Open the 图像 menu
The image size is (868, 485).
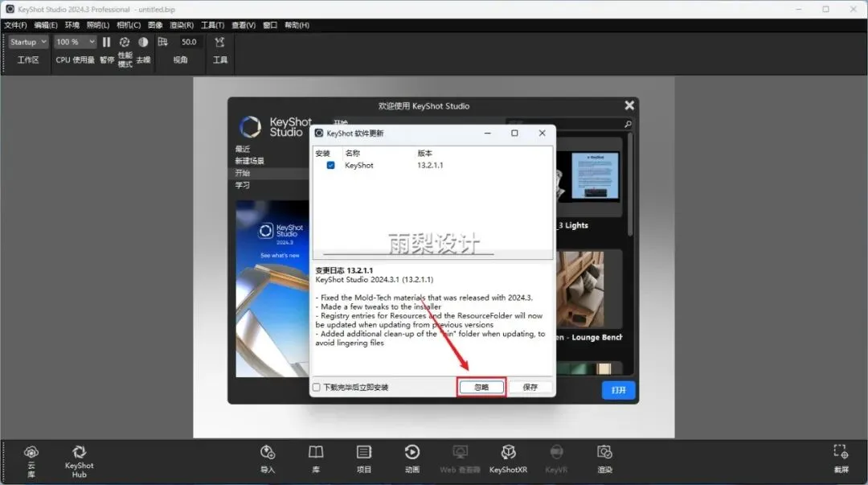click(156, 25)
